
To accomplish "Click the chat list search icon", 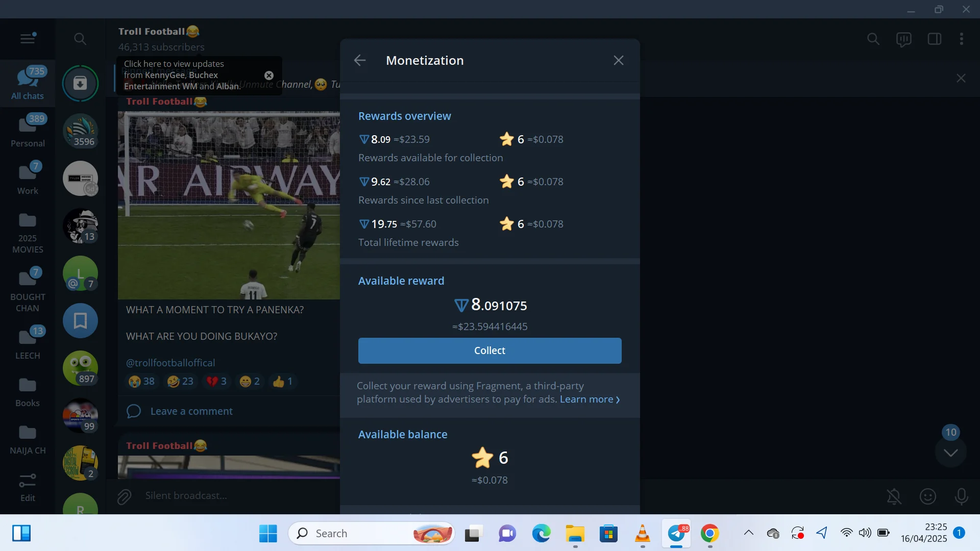I will click(80, 39).
